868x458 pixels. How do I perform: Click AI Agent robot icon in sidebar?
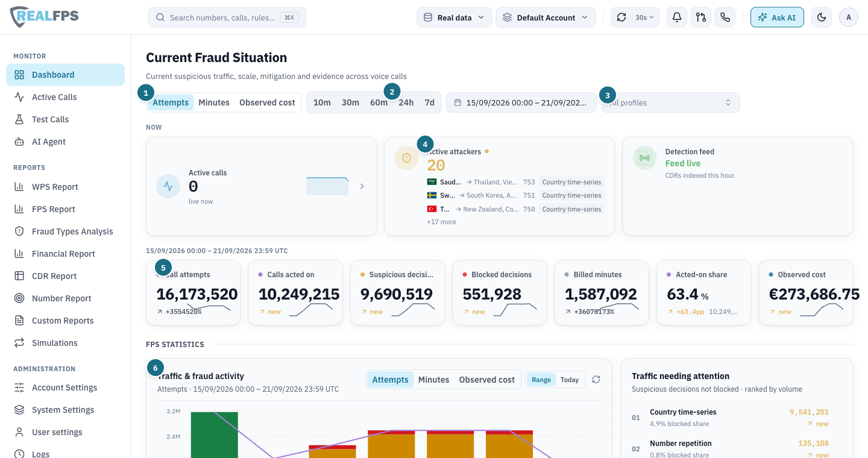(x=19, y=142)
